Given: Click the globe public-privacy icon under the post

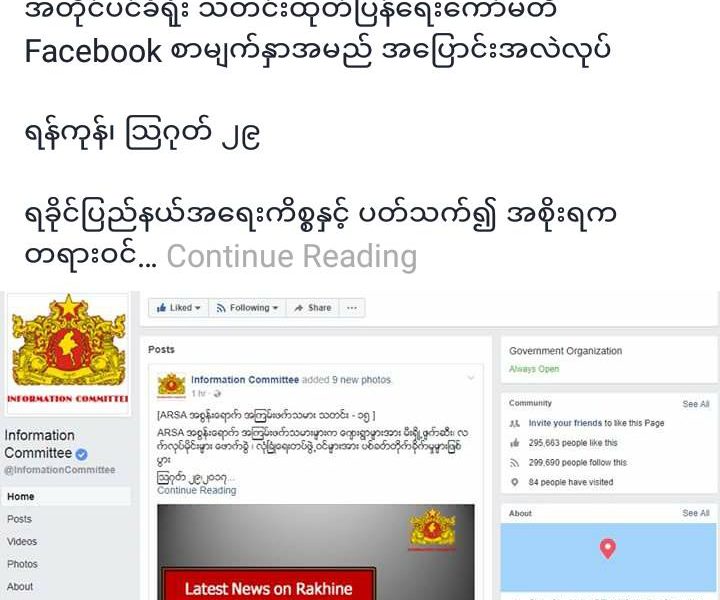Looking at the screenshot, I should pos(217,393).
